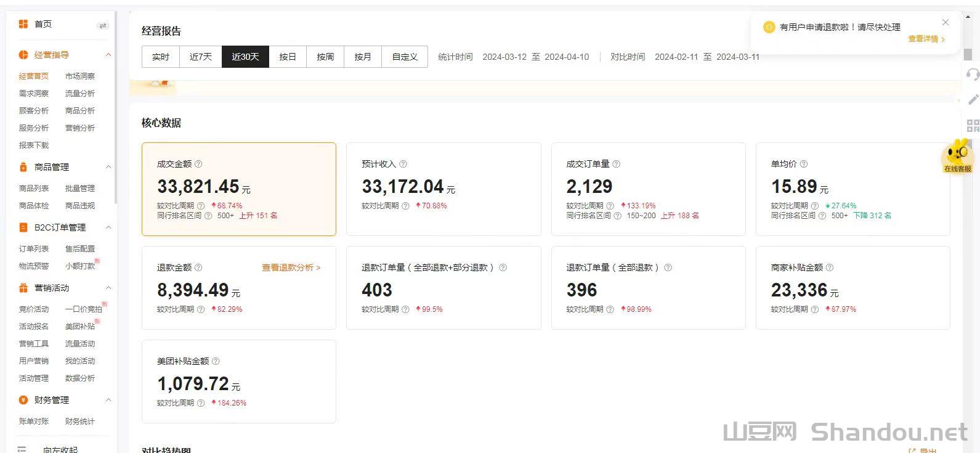This screenshot has height=453, width=980.
Task: Switch to 近7天 time range tab
Action: (201, 57)
